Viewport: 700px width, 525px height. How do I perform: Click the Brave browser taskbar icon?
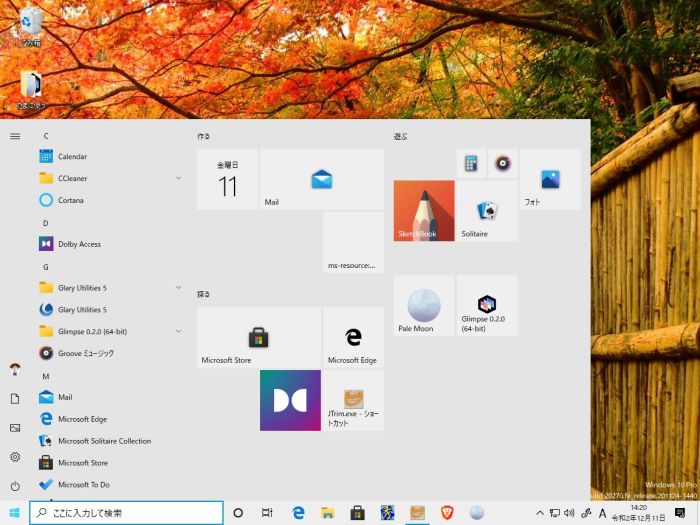(x=447, y=513)
